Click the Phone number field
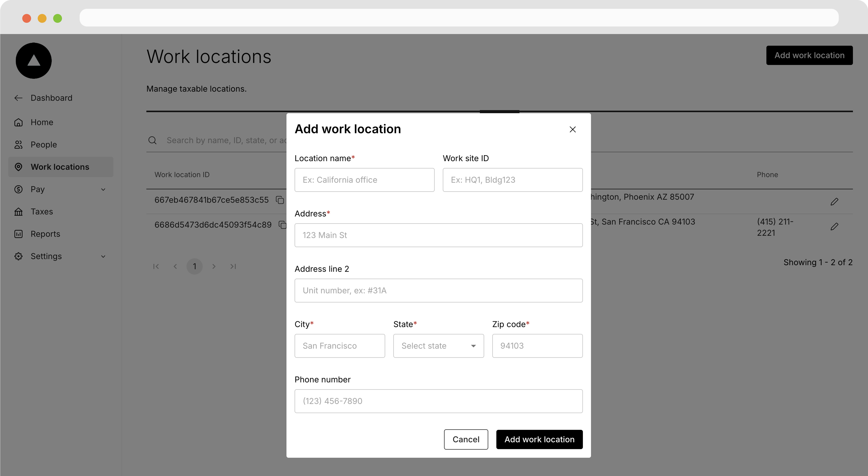 [438, 401]
